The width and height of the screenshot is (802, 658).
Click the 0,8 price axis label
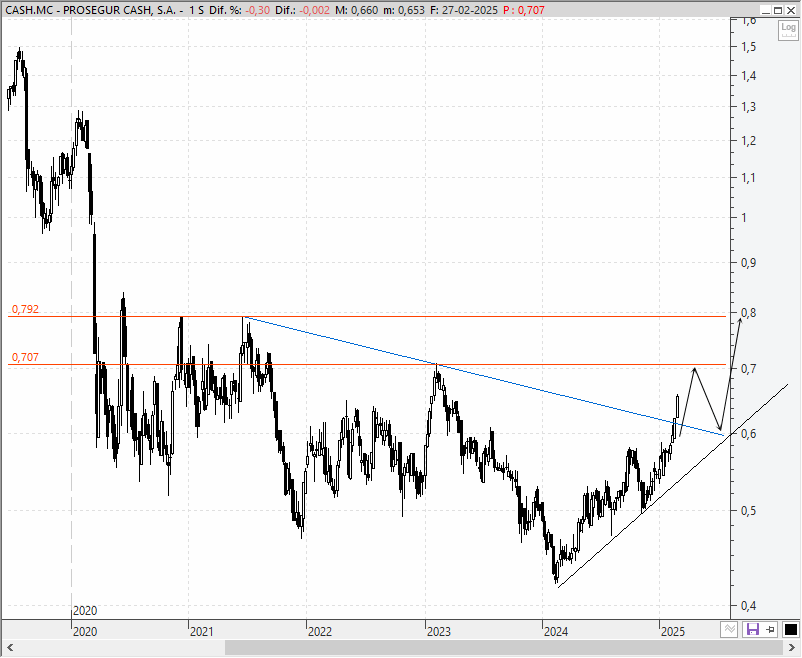(x=749, y=312)
